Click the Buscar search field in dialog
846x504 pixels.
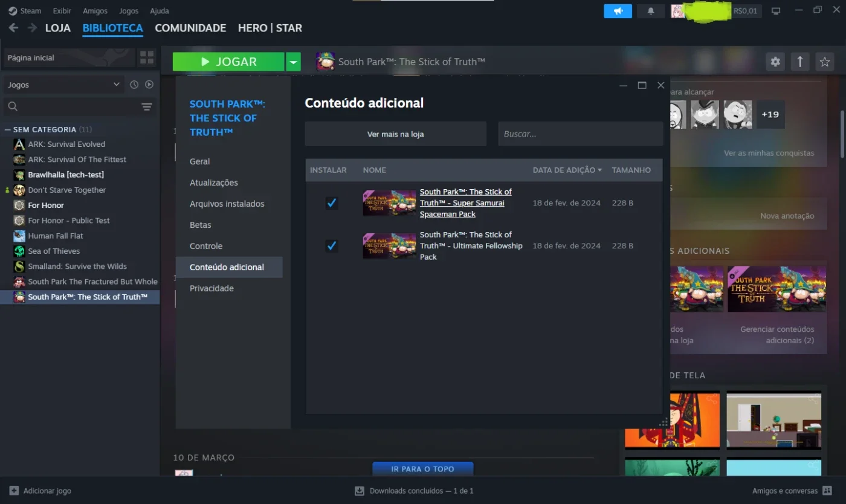click(581, 134)
